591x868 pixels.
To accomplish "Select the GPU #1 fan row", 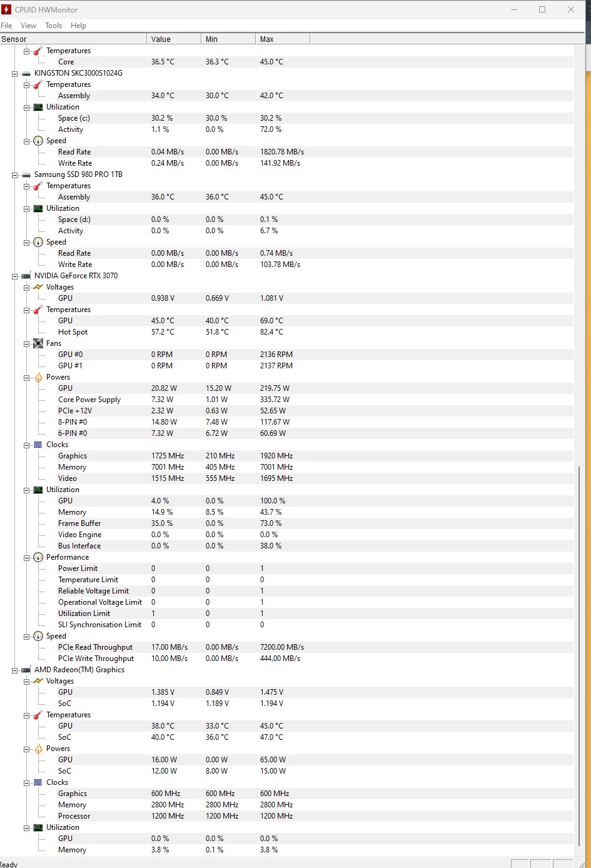I will click(x=286, y=366).
